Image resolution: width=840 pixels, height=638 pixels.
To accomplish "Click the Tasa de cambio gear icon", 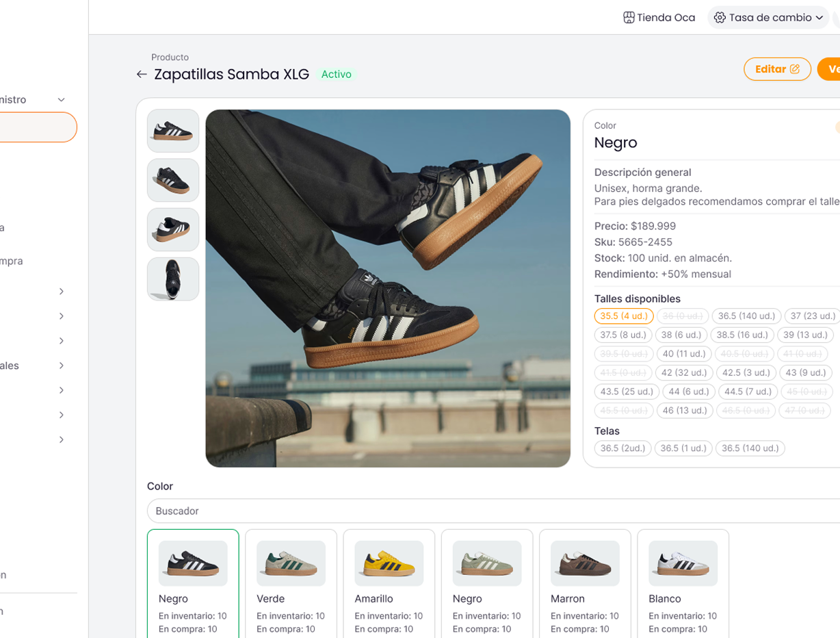I will (720, 18).
